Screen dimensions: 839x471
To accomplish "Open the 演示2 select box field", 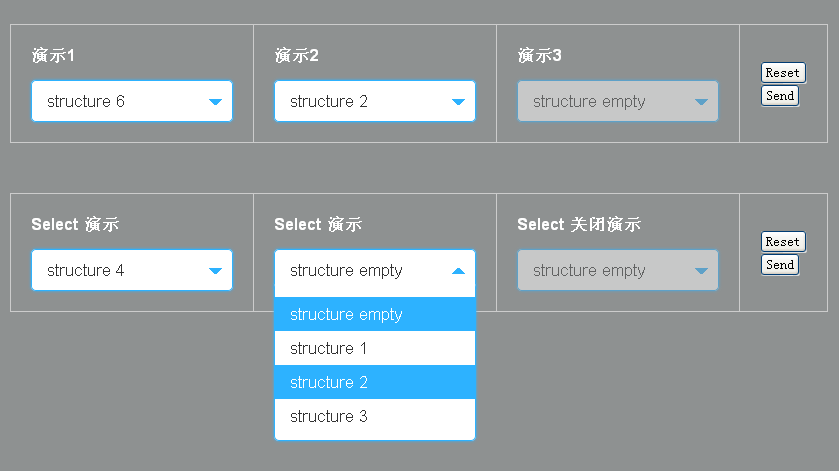I will (363, 101).
